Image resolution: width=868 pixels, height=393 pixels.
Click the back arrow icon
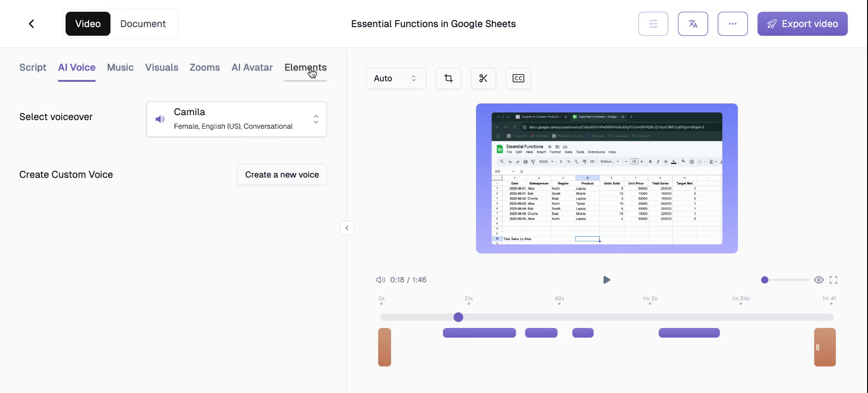coord(31,24)
